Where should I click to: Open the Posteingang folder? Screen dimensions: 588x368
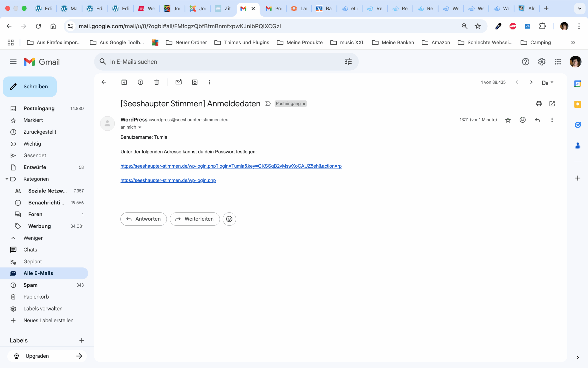coord(44,108)
